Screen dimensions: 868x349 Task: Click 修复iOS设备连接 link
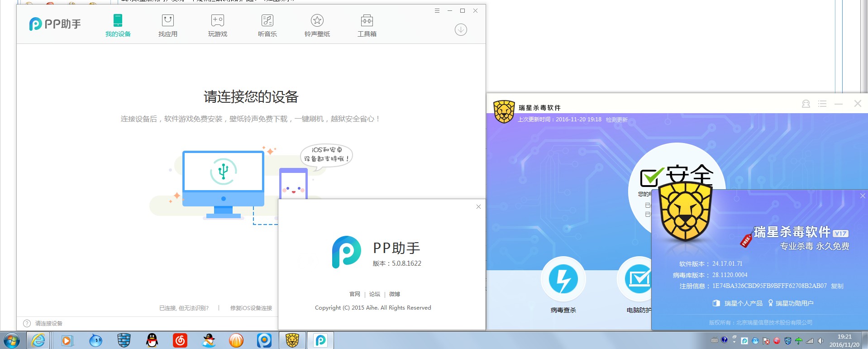click(x=251, y=308)
